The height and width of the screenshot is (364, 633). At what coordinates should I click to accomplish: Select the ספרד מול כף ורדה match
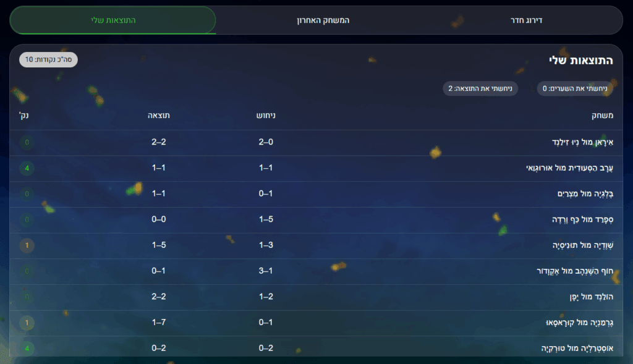[316, 220]
